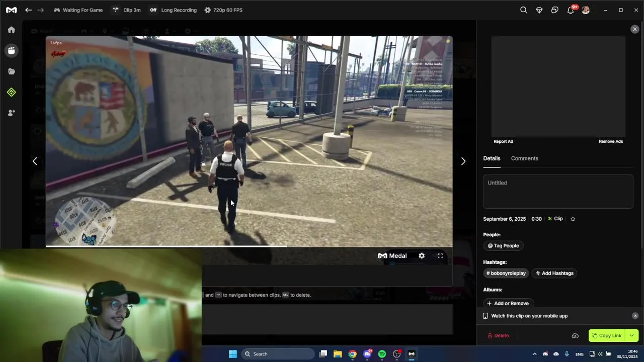Open the player settings gear
Viewport: 644px width, 362px height.
coord(422,256)
